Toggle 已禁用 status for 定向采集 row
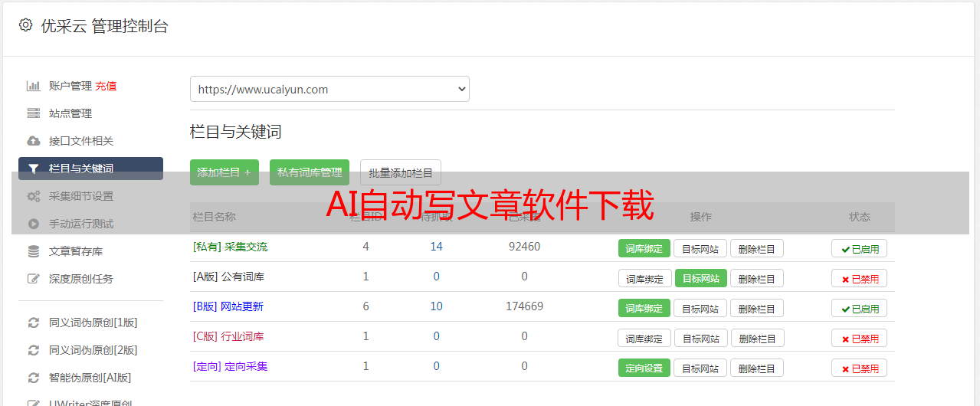Screen dimensions: 980x406 pos(859,368)
